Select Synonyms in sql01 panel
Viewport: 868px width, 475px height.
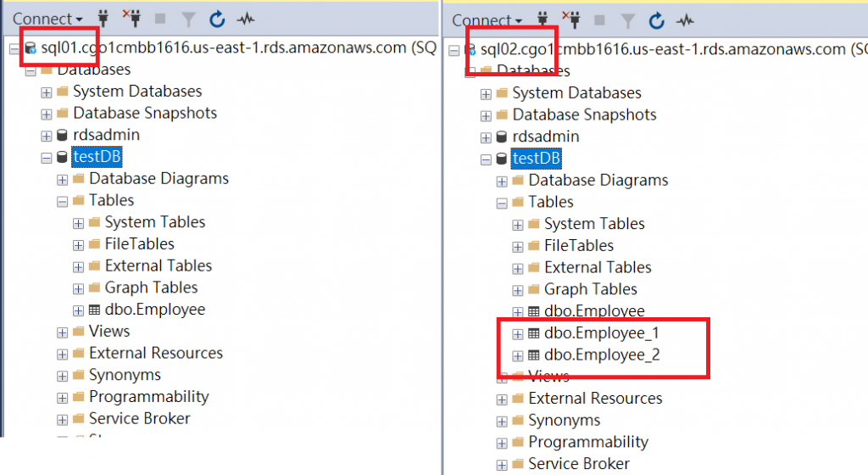click(125, 375)
